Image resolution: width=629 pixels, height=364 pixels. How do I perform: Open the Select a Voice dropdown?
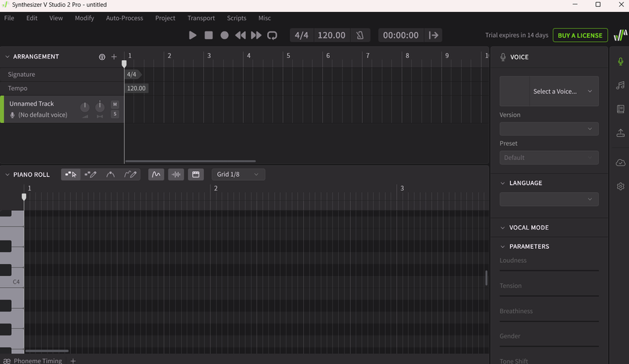(x=549, y=92)
